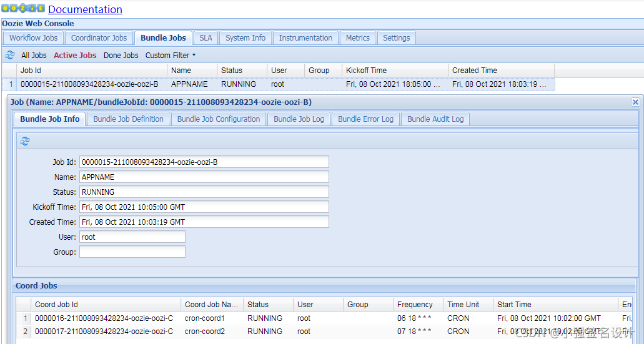Select bundle job row 0000015-211008093428234-oozie-oozi-B
The height and width of the screenshot is (344, 644).
(x=279, y=84)
